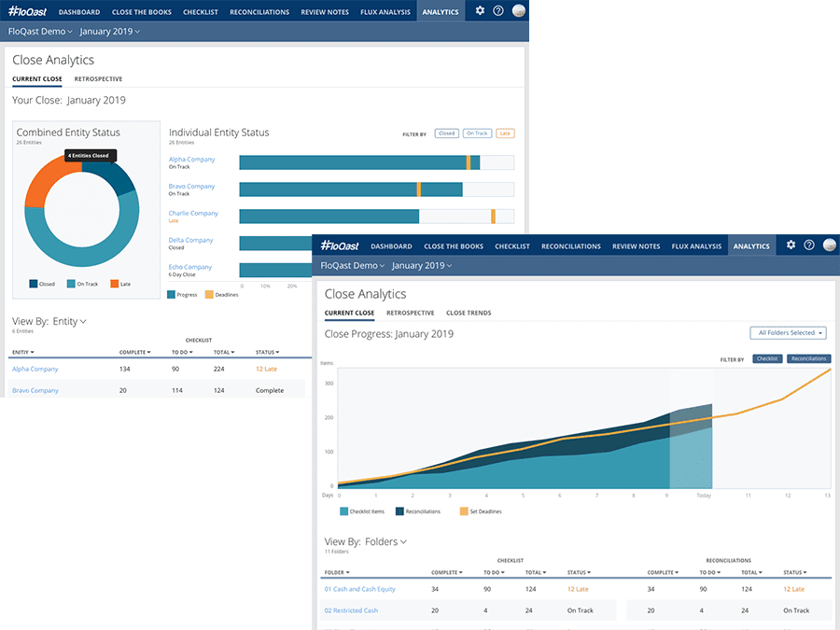Open Reconciliations menu in front window
This screenshot has height=630, width=840.
pyautogui.click(x=571, y=245)
